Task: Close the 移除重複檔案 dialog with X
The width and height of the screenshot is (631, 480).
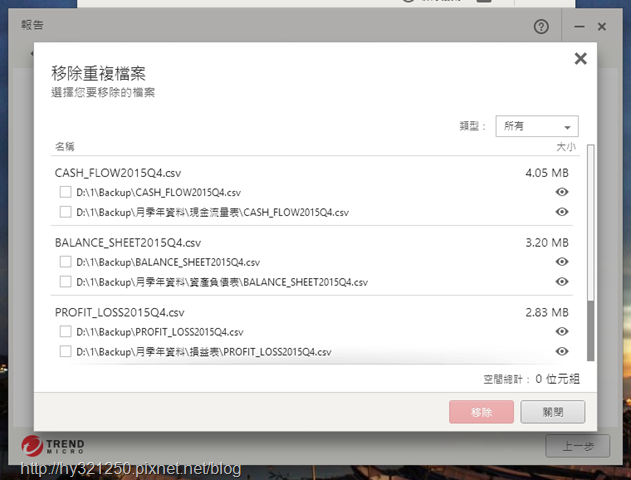Action: coord(580,59)
